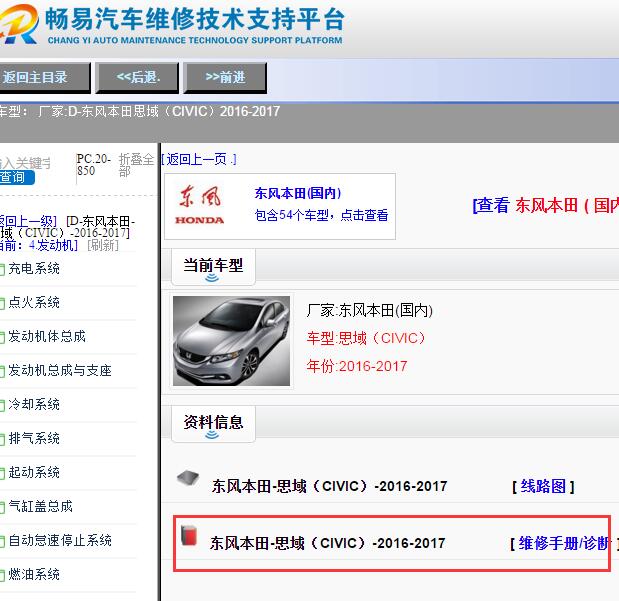Click folder icon beside 点火系统
Viewport: 619px width, 601px height.
coord(2,304)
